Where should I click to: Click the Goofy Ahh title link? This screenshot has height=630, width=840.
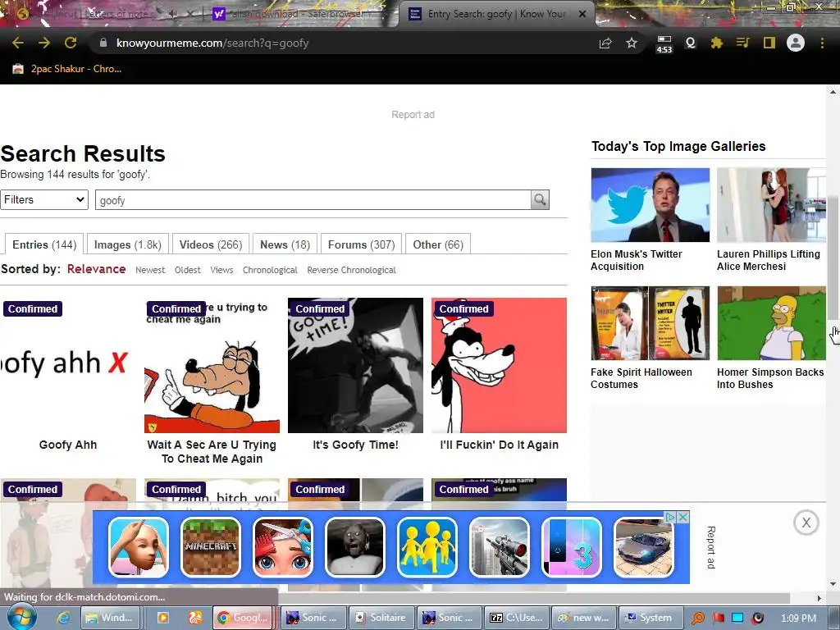pos(68,445)
